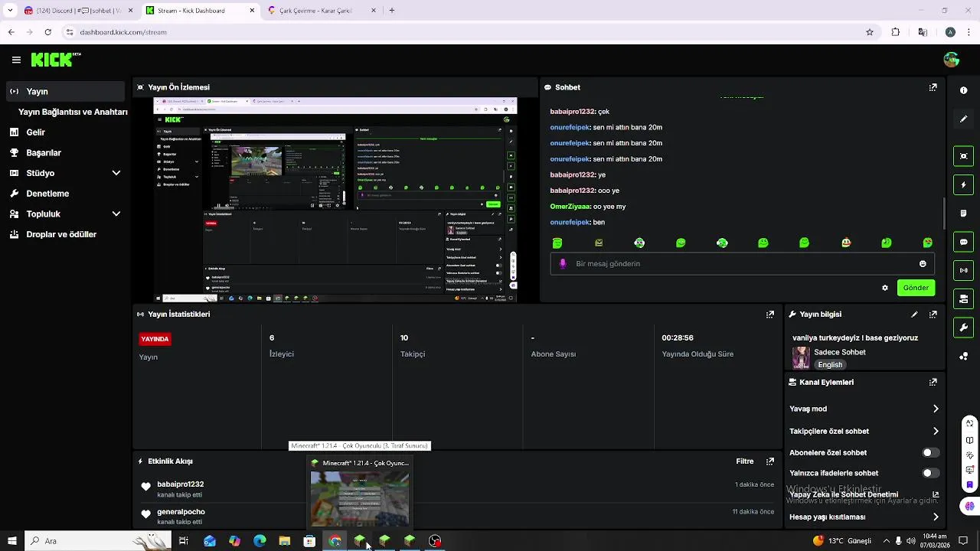Open the hamburger menu beside the Kick logo

(x=16, y=60)
